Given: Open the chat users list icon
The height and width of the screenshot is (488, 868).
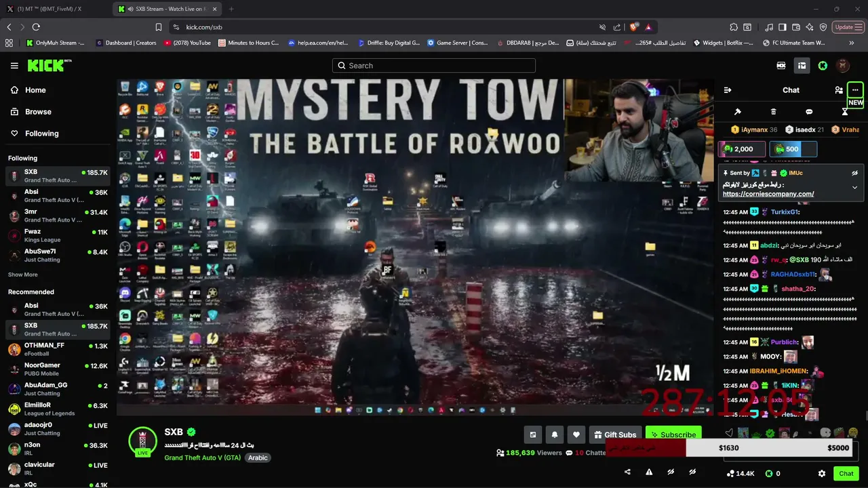Looking at the screenshot, I should click(x=839, y=90).
